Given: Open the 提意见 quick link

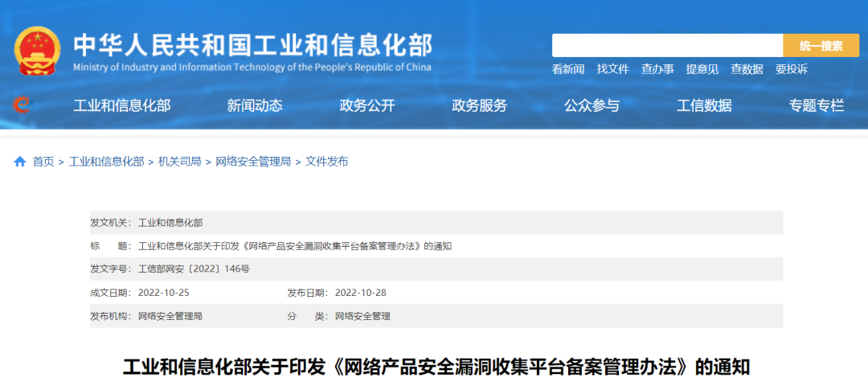Looking at the screenshot, I should pos(702,69).
